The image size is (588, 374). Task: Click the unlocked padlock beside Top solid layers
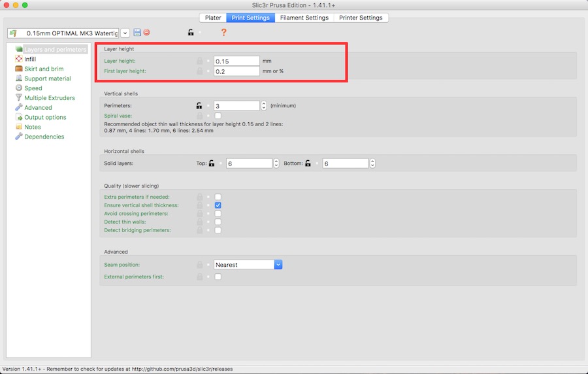[x=212, y=163]
